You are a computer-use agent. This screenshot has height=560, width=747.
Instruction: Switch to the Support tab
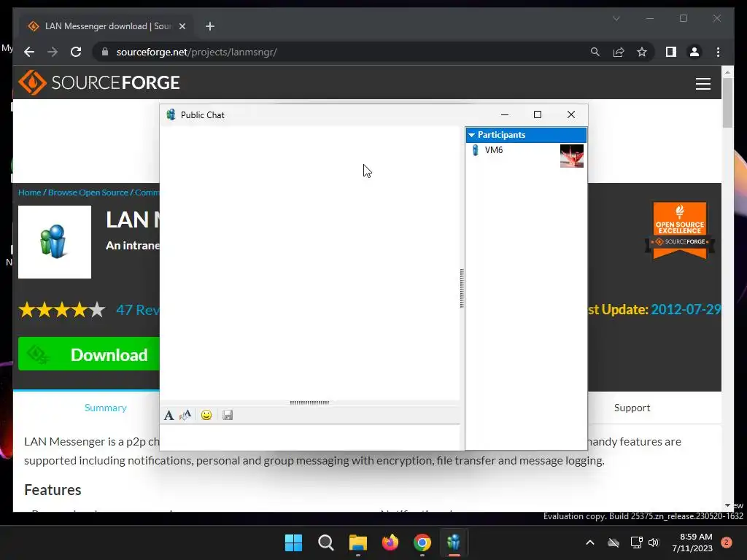pyautogui.click(x=632, y=408)
